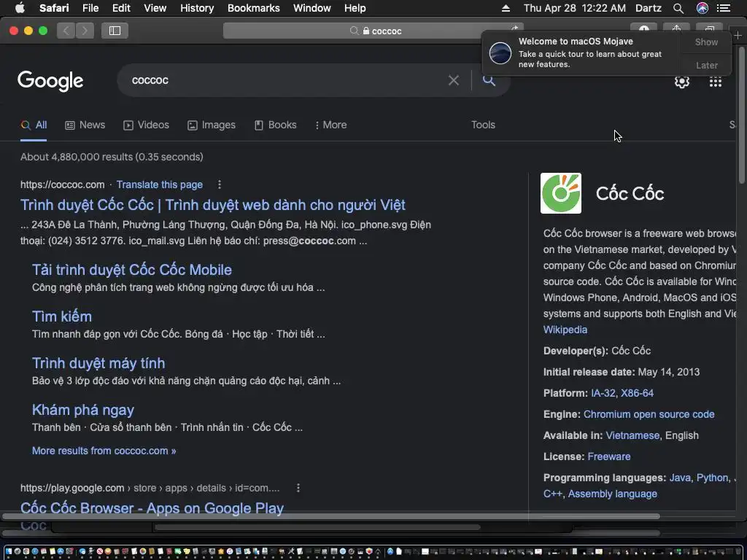Switch to the Images tab
Screen dimensions: 747x560
[212, 125]
